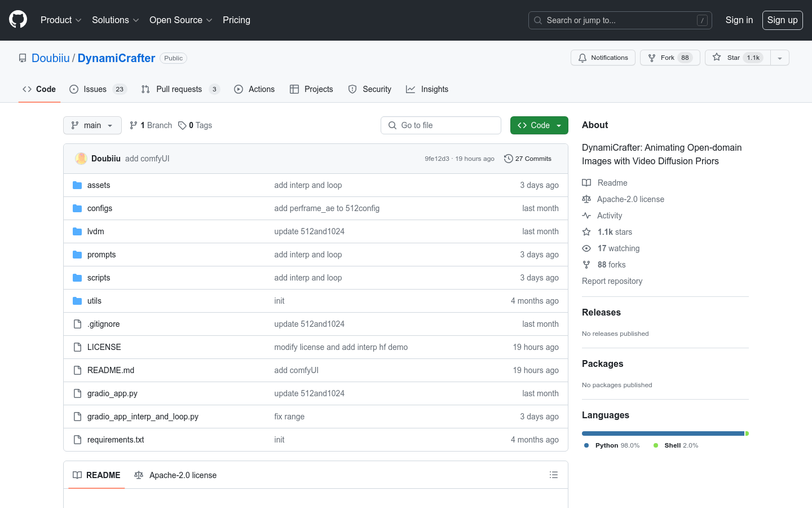The height and width of the screenshot is (508, 812).
Task: Open 'modify license and add interp hf demo' commit
Action: point(341,347)
